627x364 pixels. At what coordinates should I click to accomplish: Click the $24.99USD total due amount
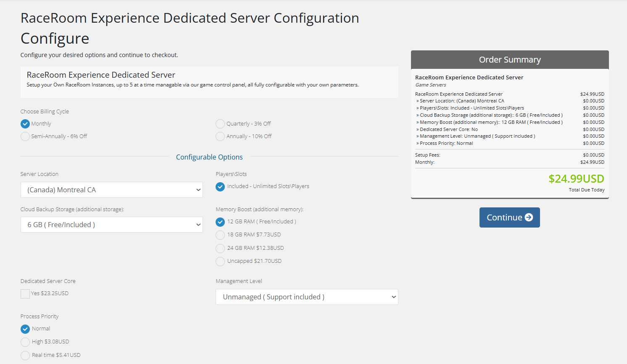(x=576, y=179)
